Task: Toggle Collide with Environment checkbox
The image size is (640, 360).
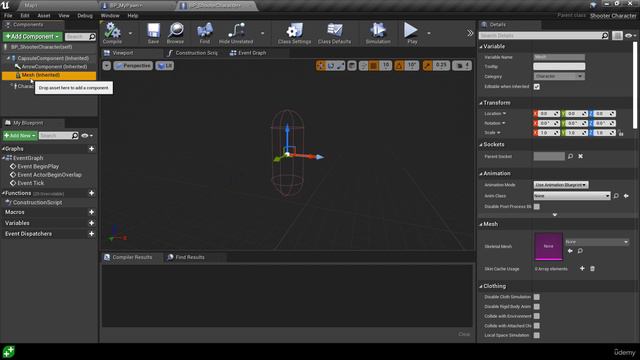Action: (537, 316)
